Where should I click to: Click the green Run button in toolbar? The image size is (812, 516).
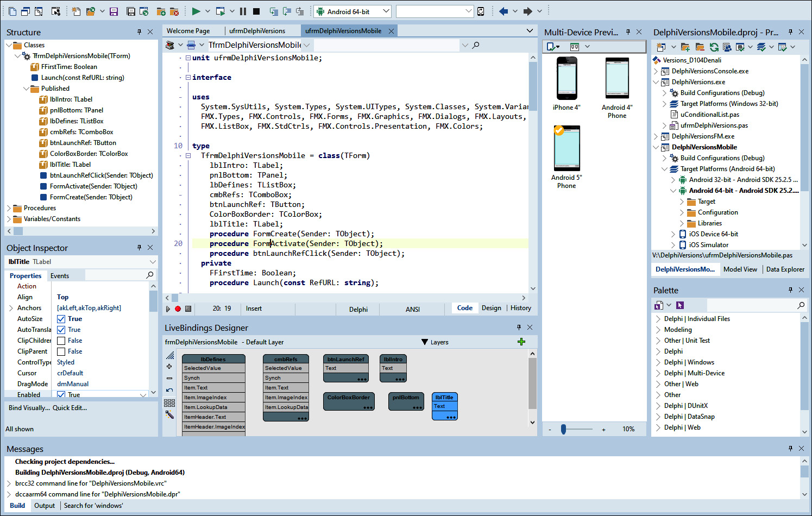point(196,11)
